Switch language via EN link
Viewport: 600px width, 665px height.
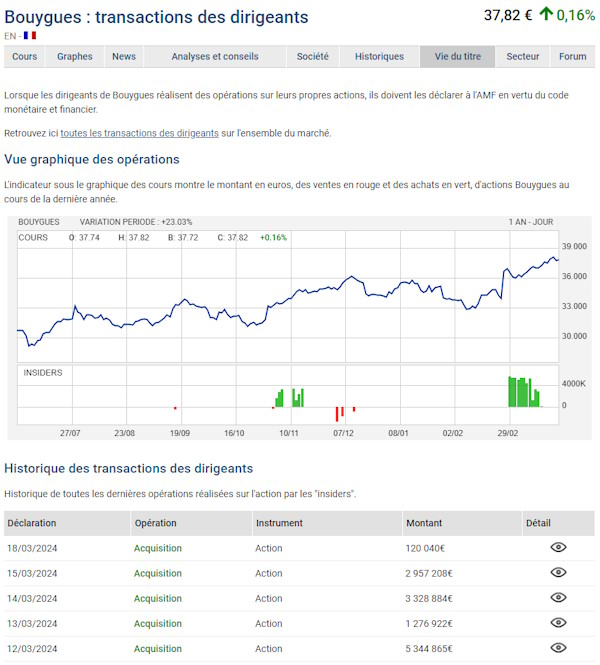(x=10, y=36)
